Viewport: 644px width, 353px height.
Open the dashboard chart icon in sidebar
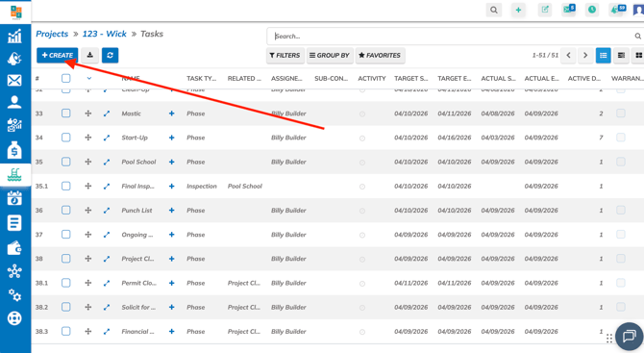pos(14,36)
